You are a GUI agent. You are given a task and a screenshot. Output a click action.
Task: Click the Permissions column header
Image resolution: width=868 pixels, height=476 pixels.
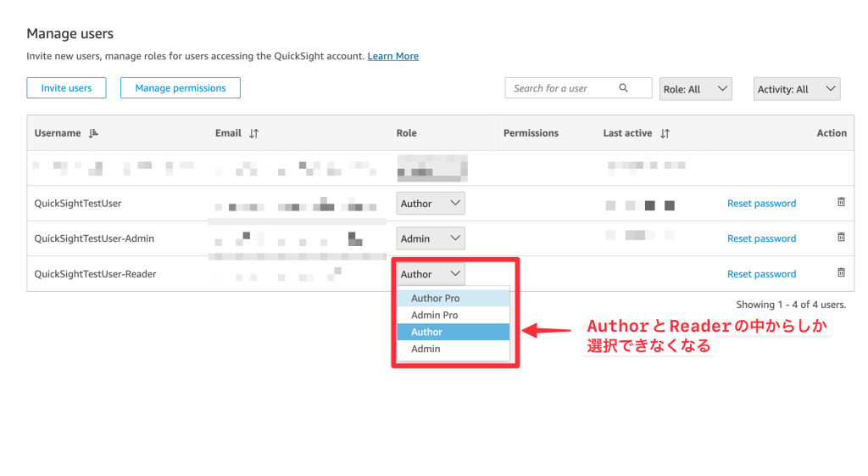click(x=531, y=133)
